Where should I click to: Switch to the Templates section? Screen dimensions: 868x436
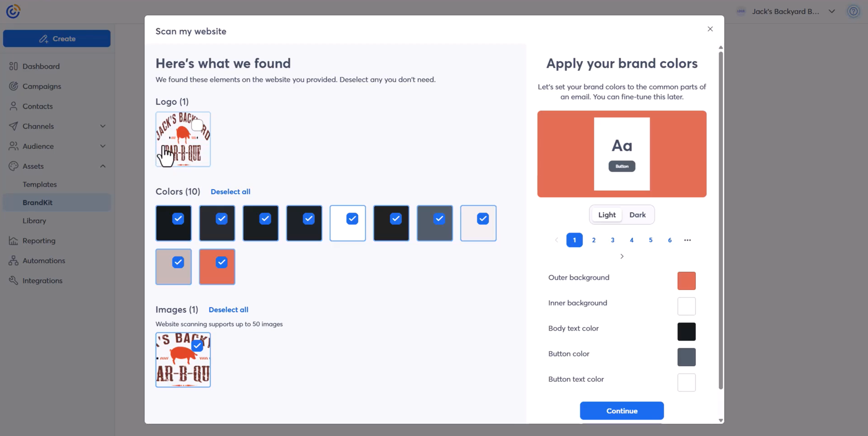tap(39, 184)
